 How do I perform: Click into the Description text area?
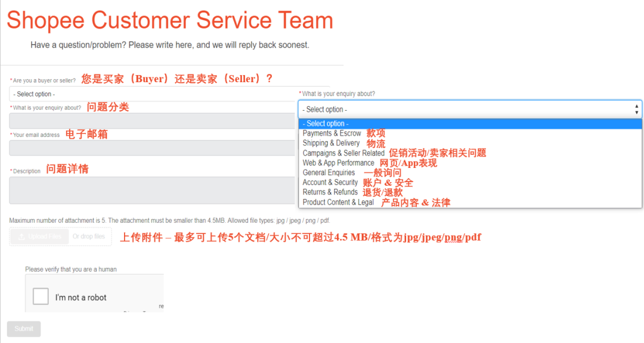coord(152,191)
